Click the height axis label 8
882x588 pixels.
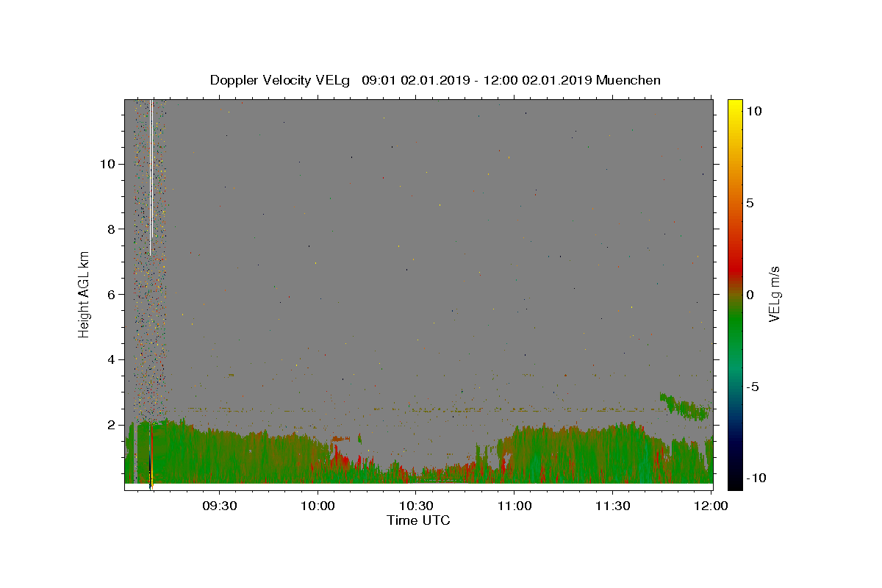(x=111, y=229)
